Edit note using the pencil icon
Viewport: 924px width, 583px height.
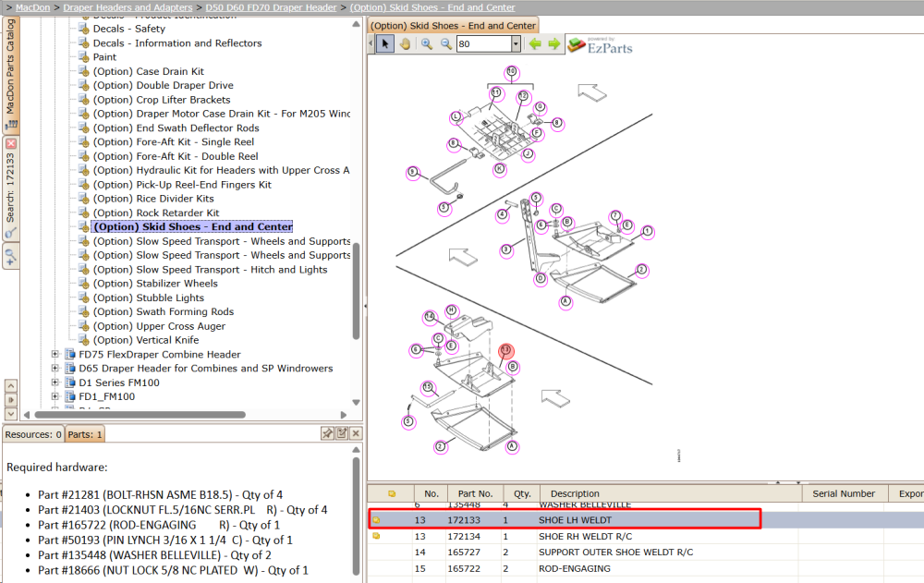tap(342, 433)
